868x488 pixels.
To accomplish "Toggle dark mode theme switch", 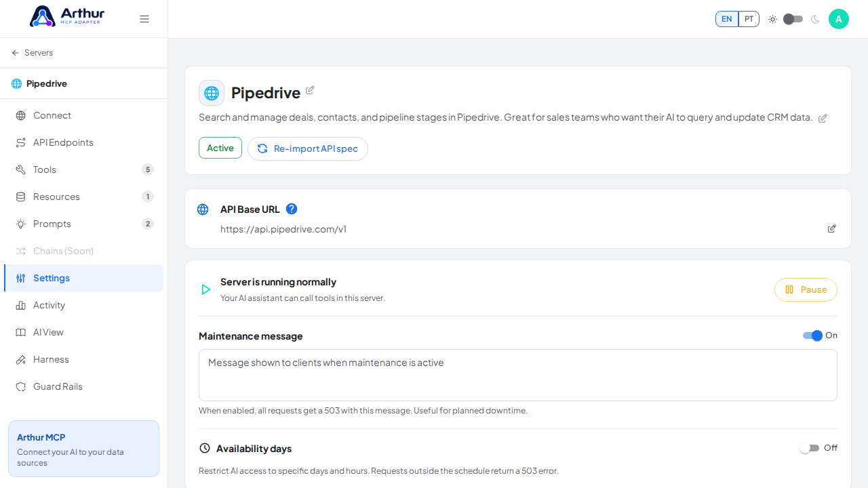I will (x=793, y=19).
